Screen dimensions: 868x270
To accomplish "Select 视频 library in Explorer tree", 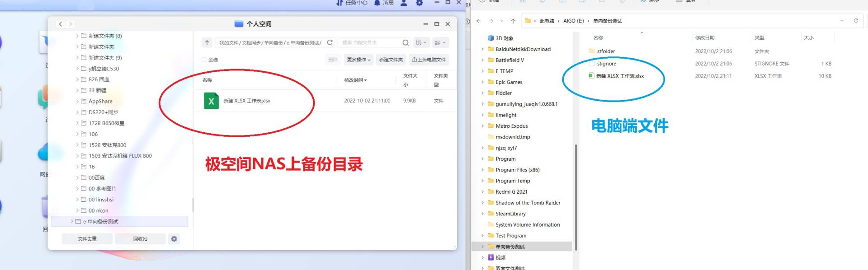I will tap(500, 257).
